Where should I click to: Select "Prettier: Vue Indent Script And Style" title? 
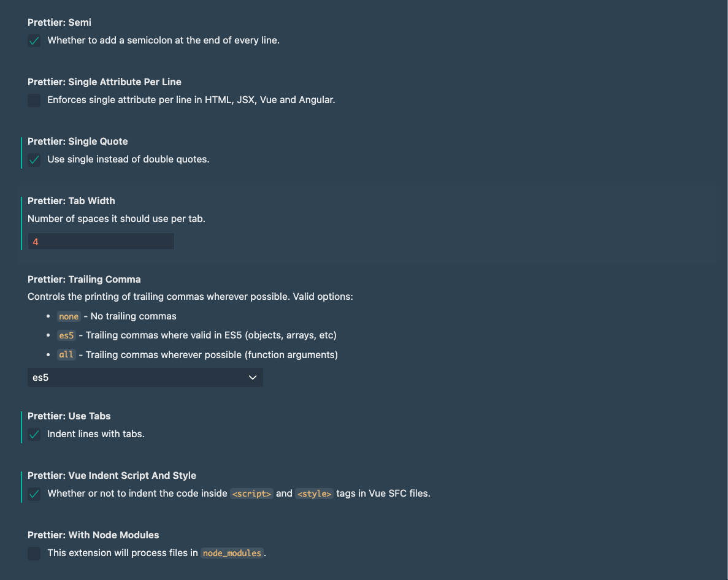coord(112,476)
